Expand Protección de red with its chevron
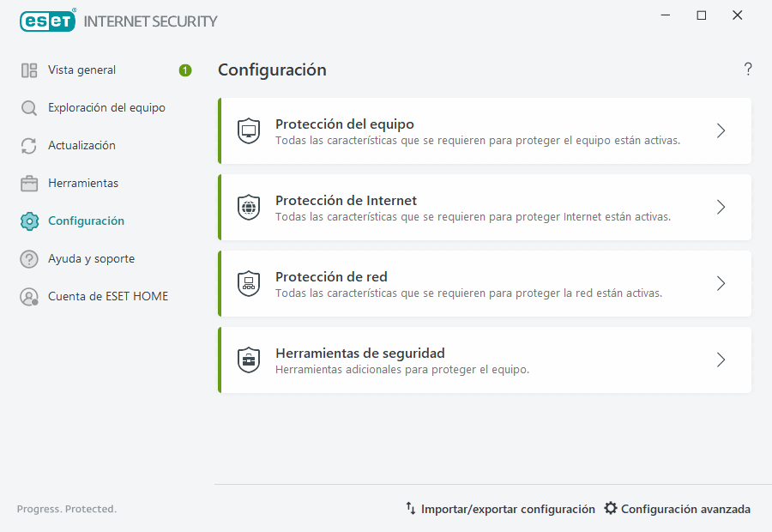Viewport: 772px width, 532px height. [721, 283]
